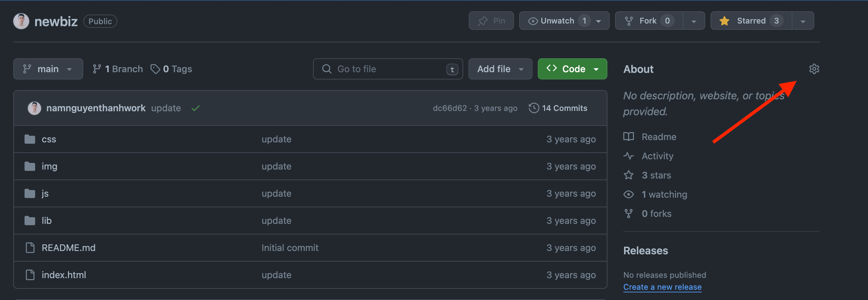The image size is (868, 300).
Task: Open the main branch selector dropdown
Action: tap(48, 69)
